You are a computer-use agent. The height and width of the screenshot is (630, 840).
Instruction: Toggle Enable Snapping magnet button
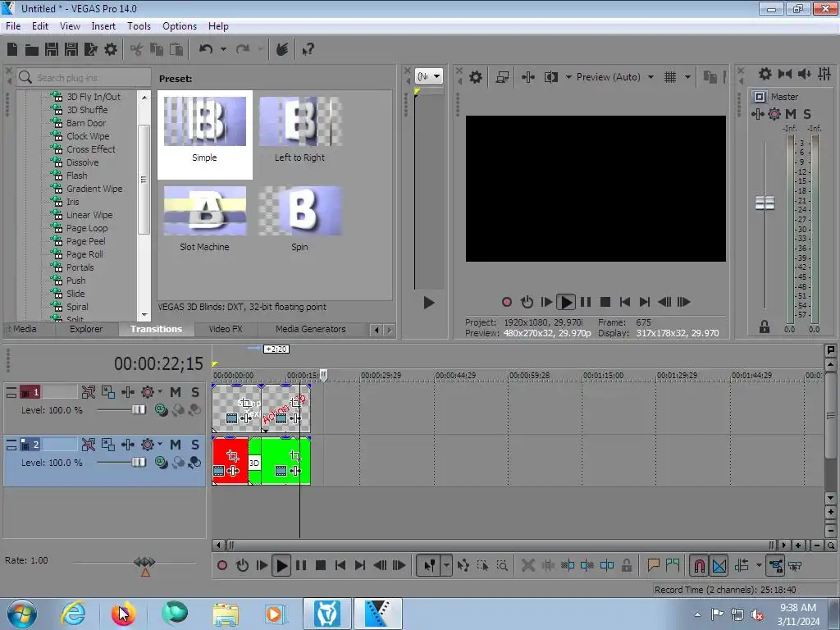pos(699,565)
